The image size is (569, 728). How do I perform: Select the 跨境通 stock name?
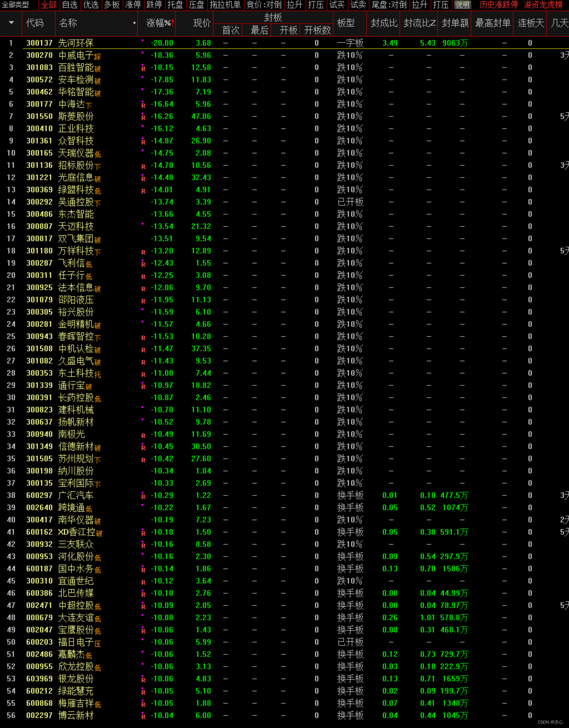(71, 508)
